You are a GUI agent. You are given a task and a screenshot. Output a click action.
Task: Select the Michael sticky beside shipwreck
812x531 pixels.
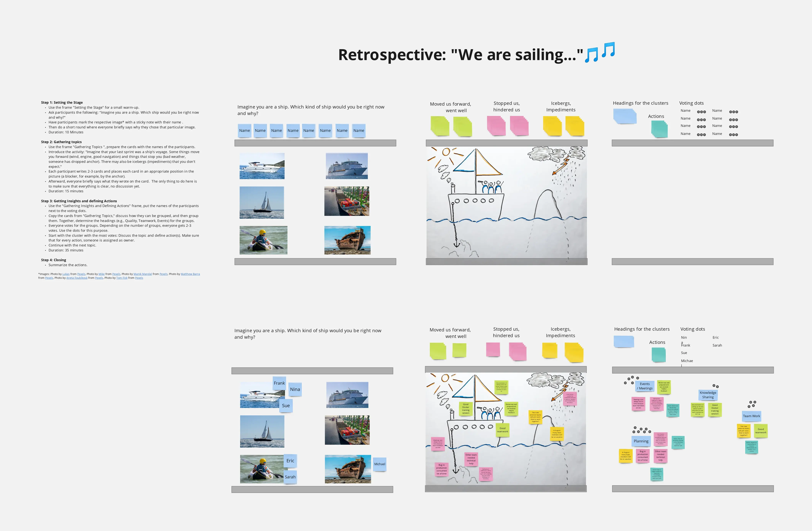[x=379, y=464]
